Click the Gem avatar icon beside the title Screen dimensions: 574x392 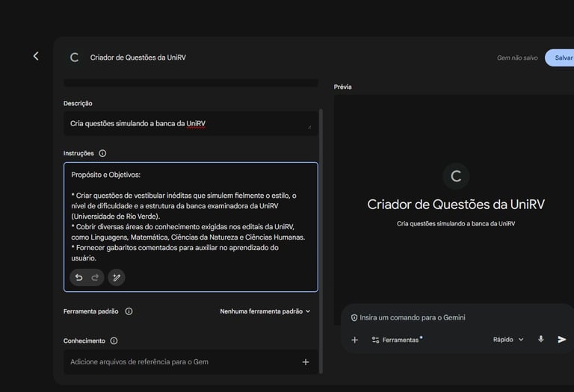74,57
